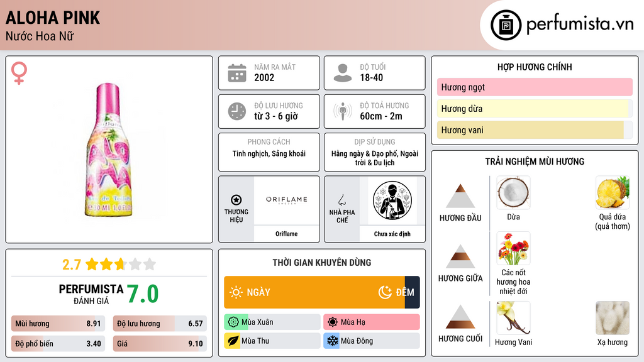644x362 pixels.
Task: Click the clock icon beside Độ lưu hương
Action: (x=237, y=111)
